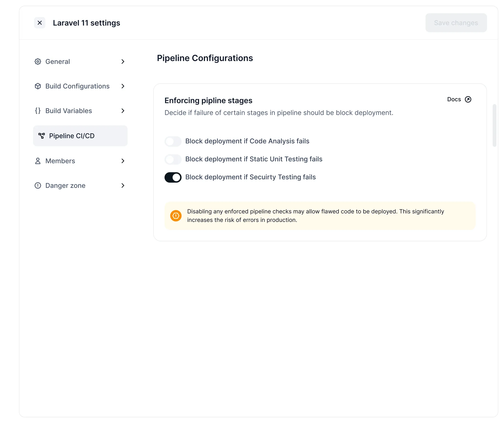Open the Members settings section
Viewport: 504px width, 423px height.
(x=80, y=161)
